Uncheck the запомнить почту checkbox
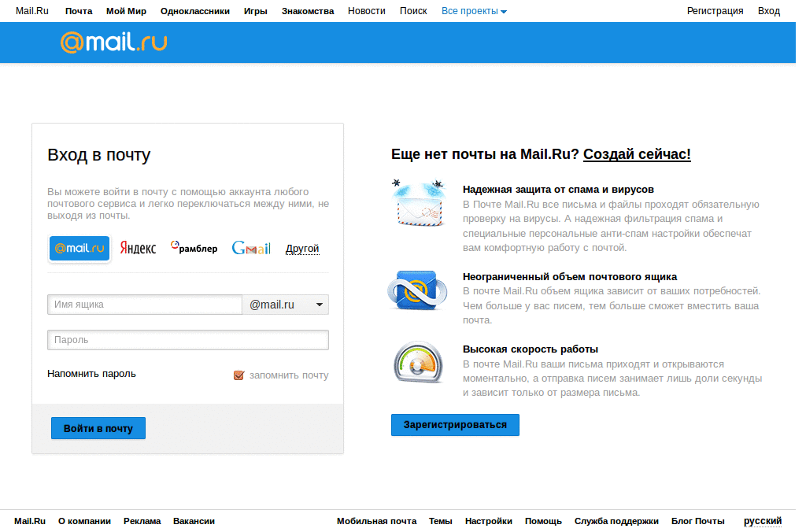The width and height of the screenshot is (806, 532). pyautogui.click(x=238, y=375)
